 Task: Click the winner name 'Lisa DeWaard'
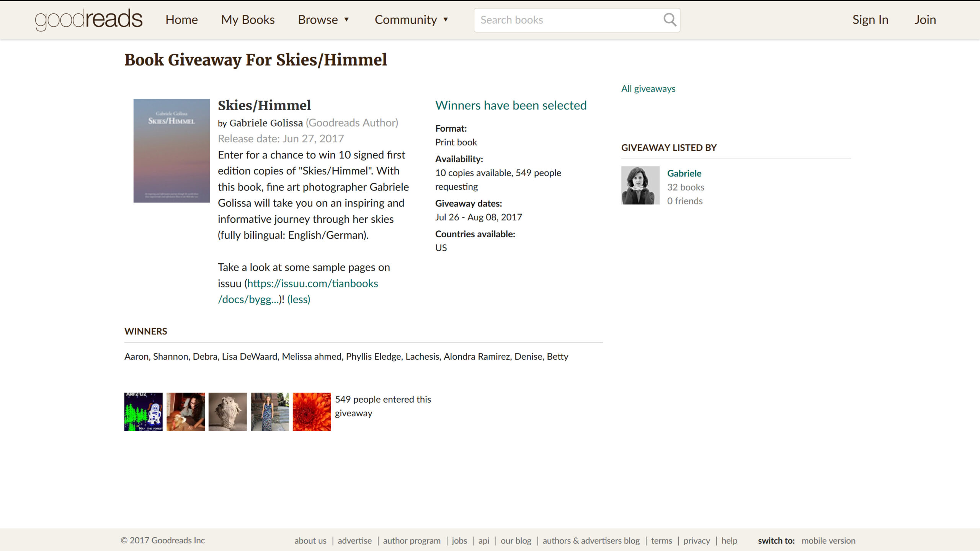pos(250,357)
